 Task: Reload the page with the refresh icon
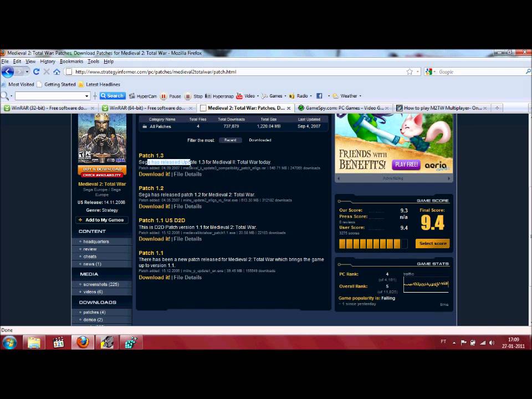coord(37,71)
